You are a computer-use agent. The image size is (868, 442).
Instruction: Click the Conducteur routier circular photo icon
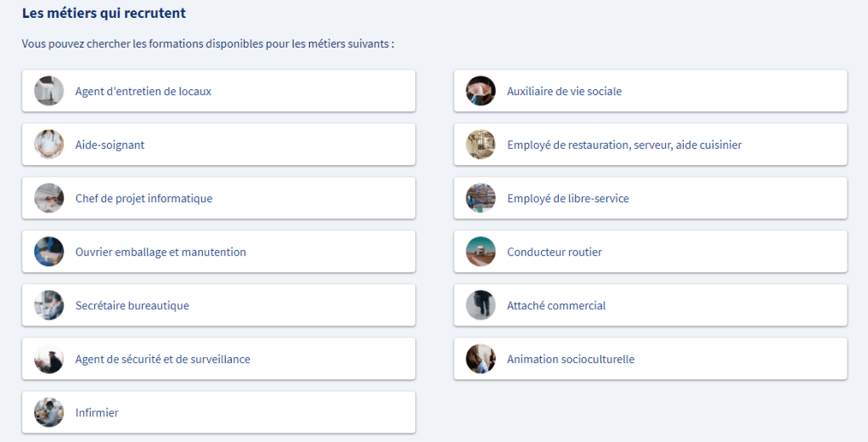coord(481,252)
